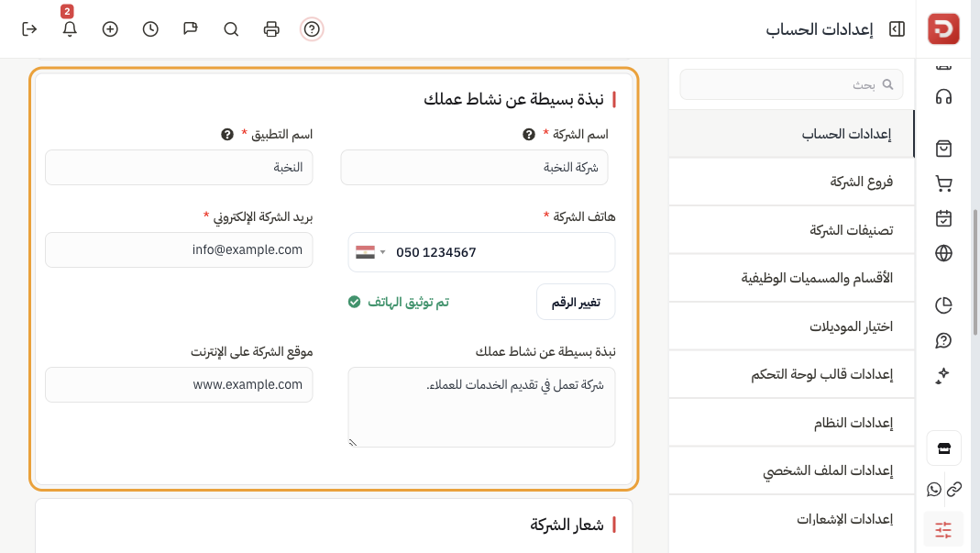Screen dimensions: 980x553
Task: Click help icon next to اسم الشركة
Action: click(x=529, y=135)
